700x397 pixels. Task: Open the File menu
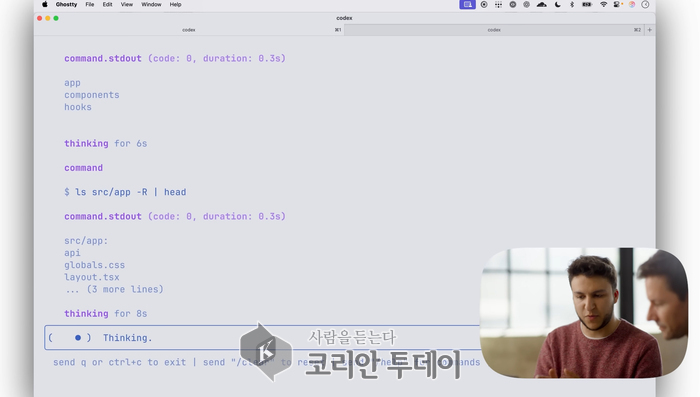click(x=90, y=4)
